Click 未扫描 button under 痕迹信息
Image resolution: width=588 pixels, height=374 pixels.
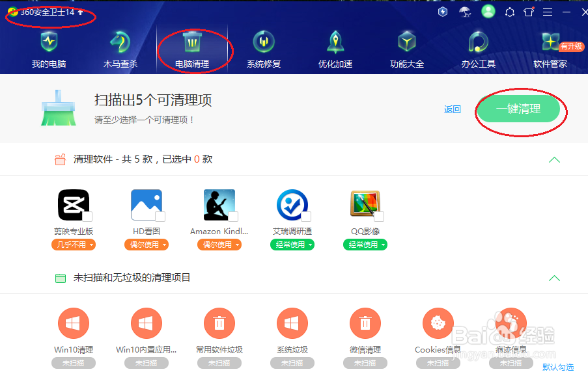coord(511,363)
